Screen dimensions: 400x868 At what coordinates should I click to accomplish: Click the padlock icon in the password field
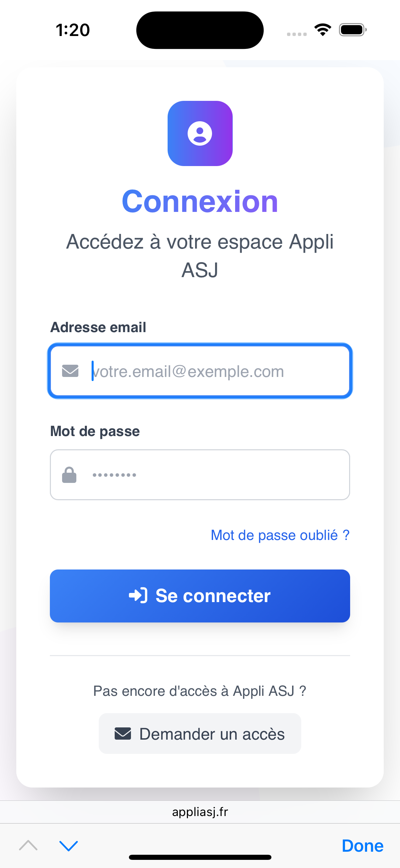[70, 474]
